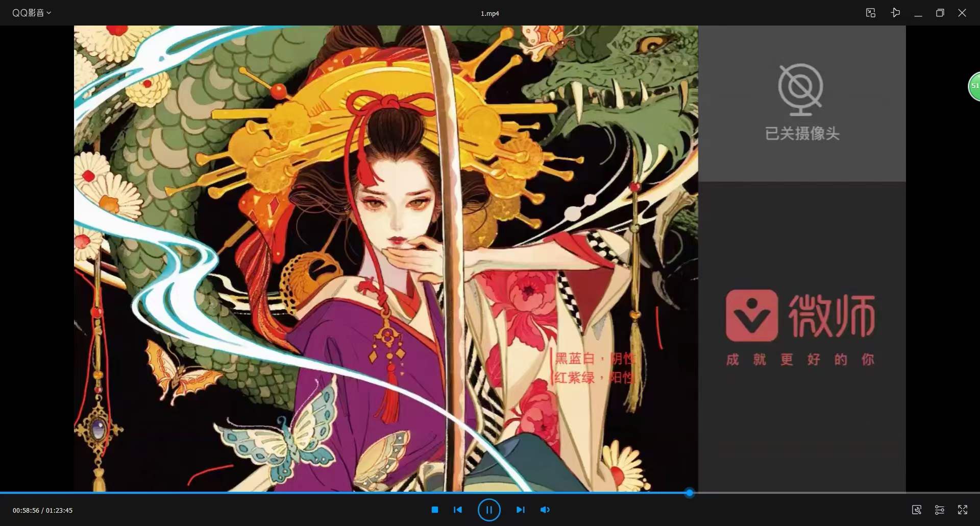Open the playback settings sliders icon

click(939, 510)
